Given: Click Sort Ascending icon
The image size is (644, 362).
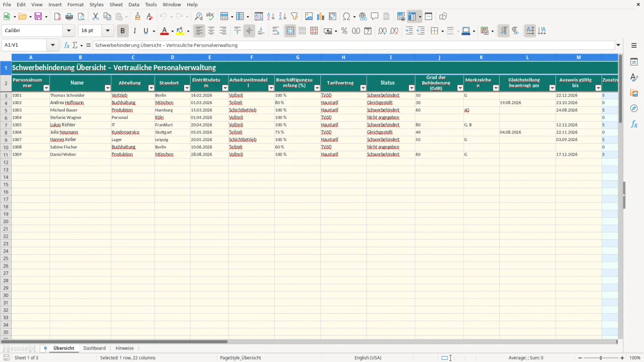Looking at the screenshot, I should 271,17.
